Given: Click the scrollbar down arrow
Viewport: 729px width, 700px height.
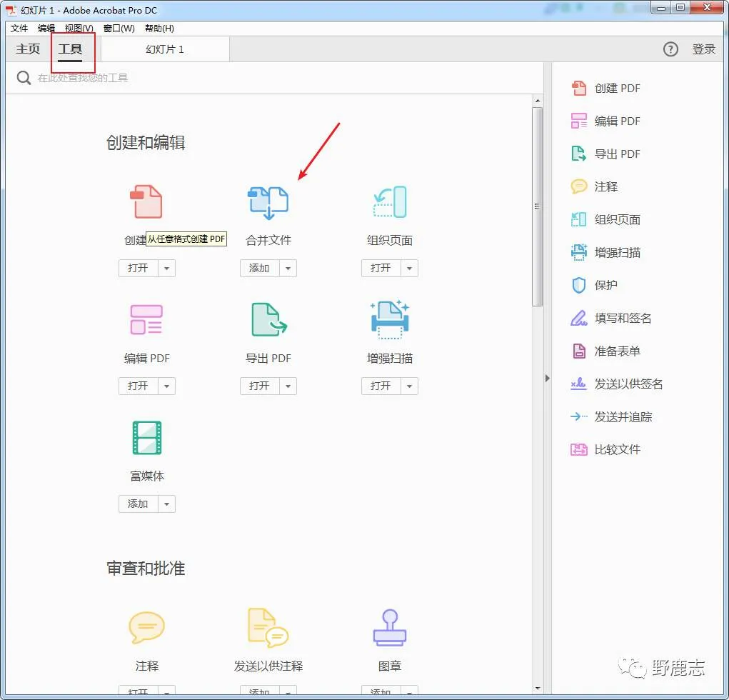Looking at the screenshot, I should pos(538,688).
